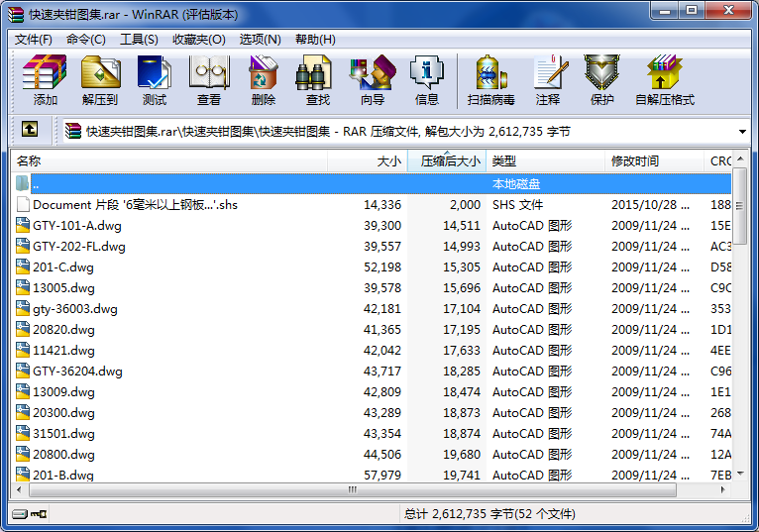Click the icon of the .shs document file
This screenshot has height=532, width=759.
click(22, 204)
